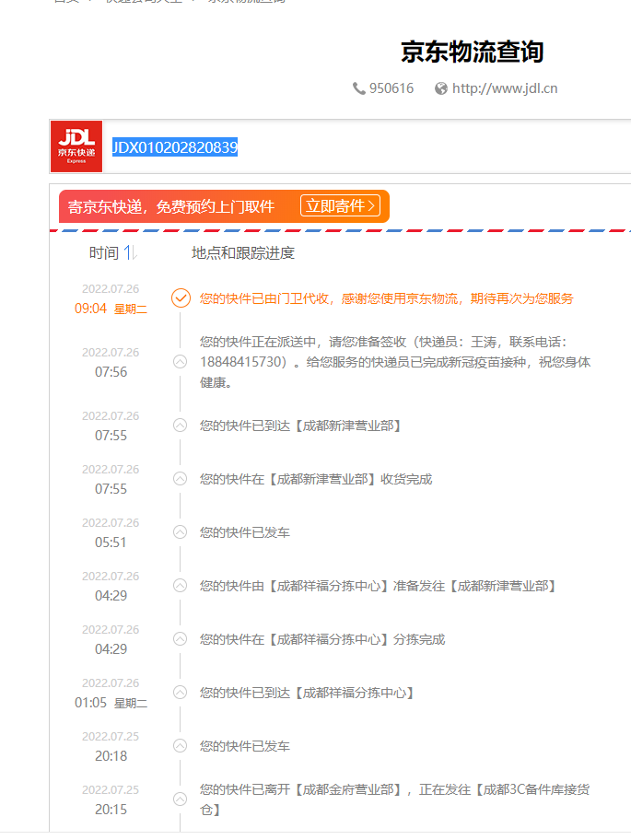Click the globe icon beside the website URL
The height and width of the screenshot is (840, 631).
coord(441,88)
